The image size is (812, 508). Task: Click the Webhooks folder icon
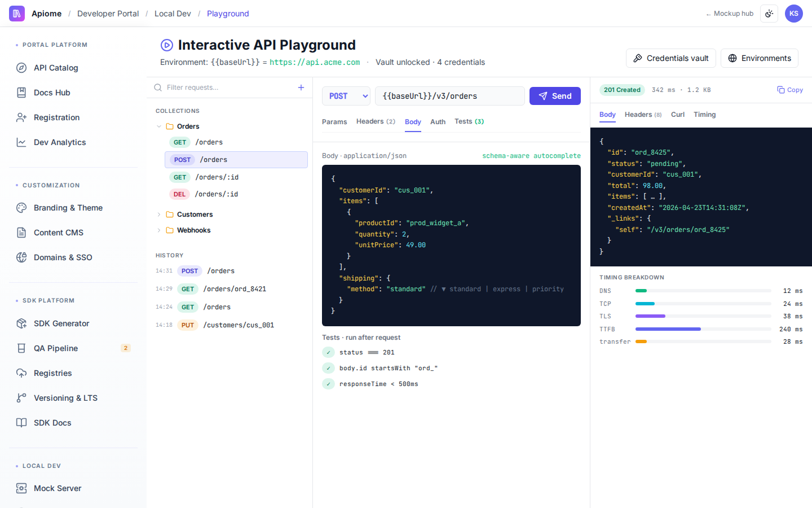[x=170, y=230]
